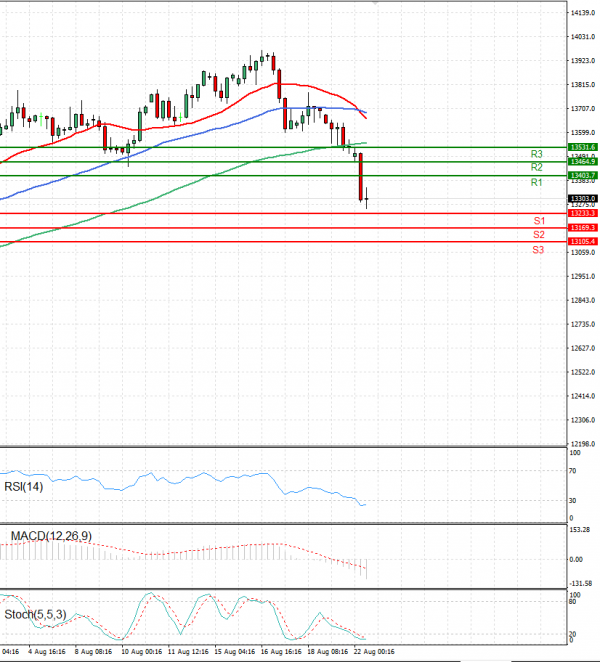Click the Stoch(5,5,3) indicator label
This screenshot has width=600, height=662.
point(35,614)
